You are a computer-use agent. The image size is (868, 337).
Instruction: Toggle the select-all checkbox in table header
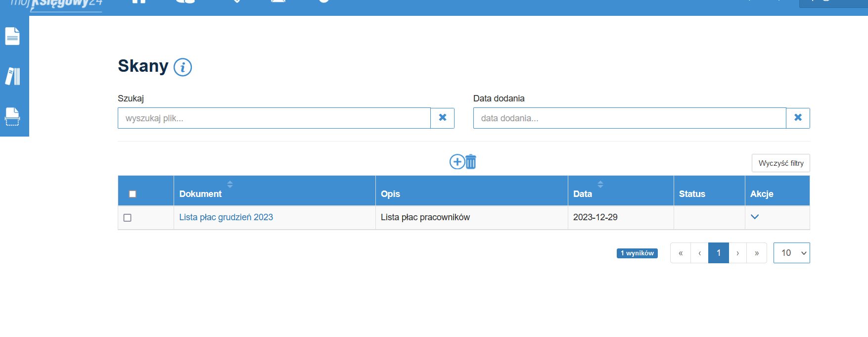133,194
